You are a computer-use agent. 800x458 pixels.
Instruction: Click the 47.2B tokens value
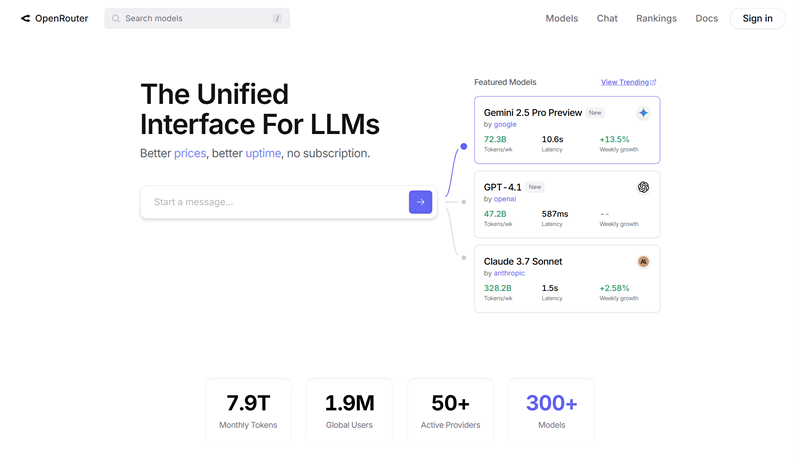pyautogui.click(x=495, y=214)
